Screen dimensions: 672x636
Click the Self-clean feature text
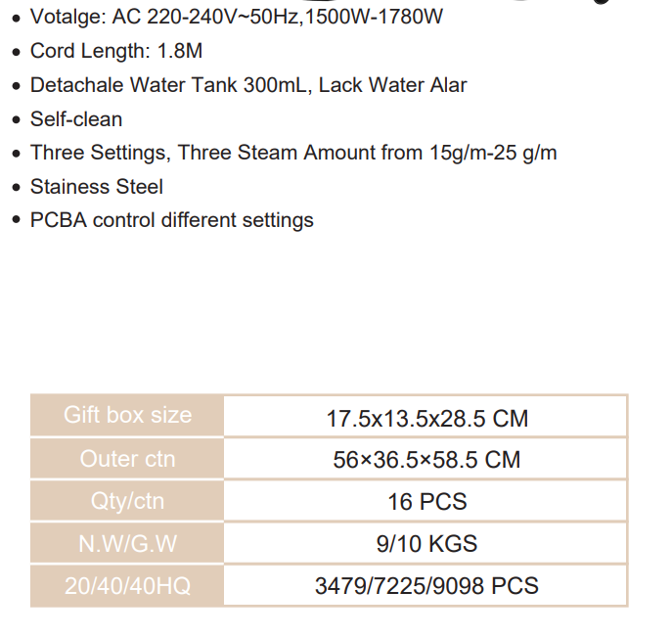[x=76, y=119]
